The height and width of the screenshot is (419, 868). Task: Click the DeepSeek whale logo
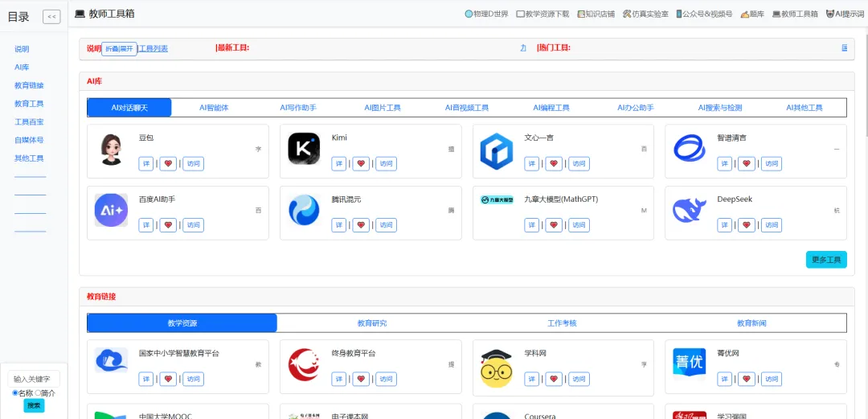(690, 211)
